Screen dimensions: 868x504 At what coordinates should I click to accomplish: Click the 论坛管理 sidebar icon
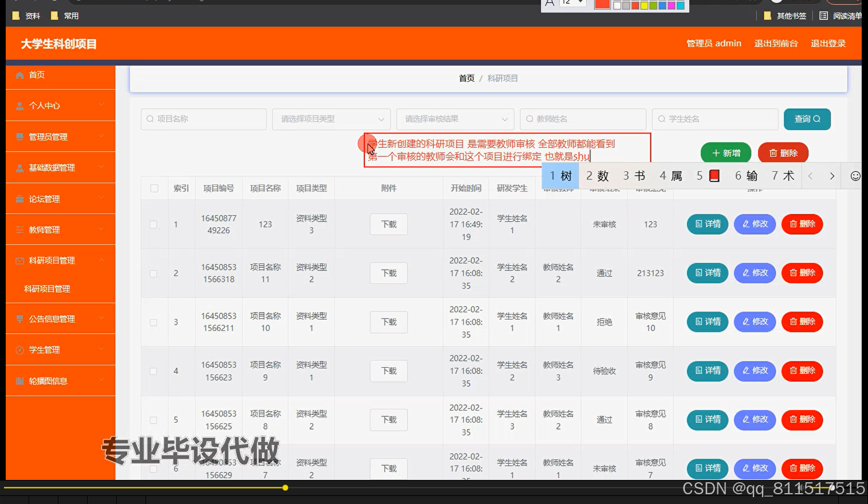[x=20, y=199]
